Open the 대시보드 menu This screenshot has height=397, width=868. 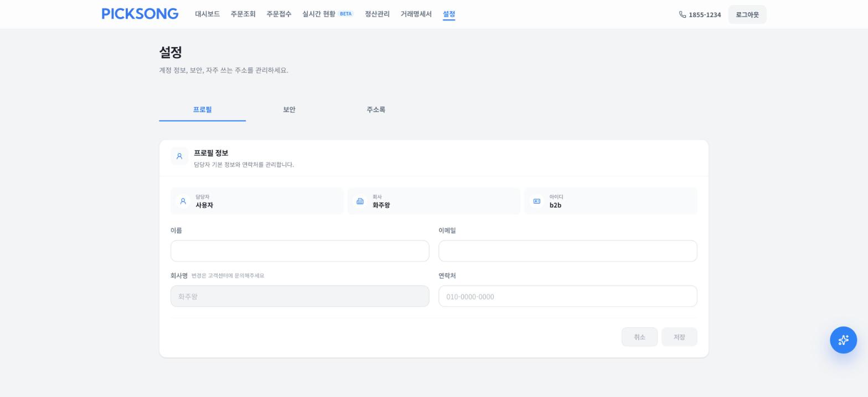[x=208, y=14]
